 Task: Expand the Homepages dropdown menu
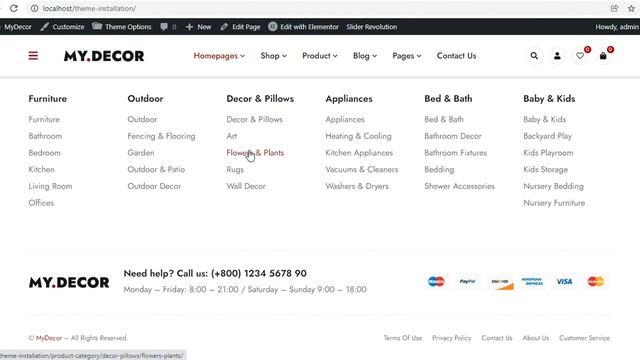coord(219,56)
